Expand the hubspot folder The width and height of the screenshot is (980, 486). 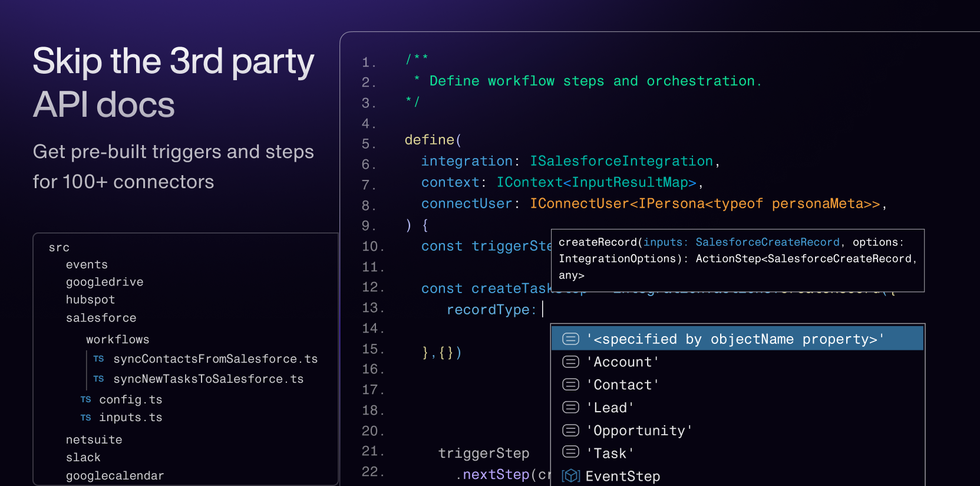click(90, 300)
